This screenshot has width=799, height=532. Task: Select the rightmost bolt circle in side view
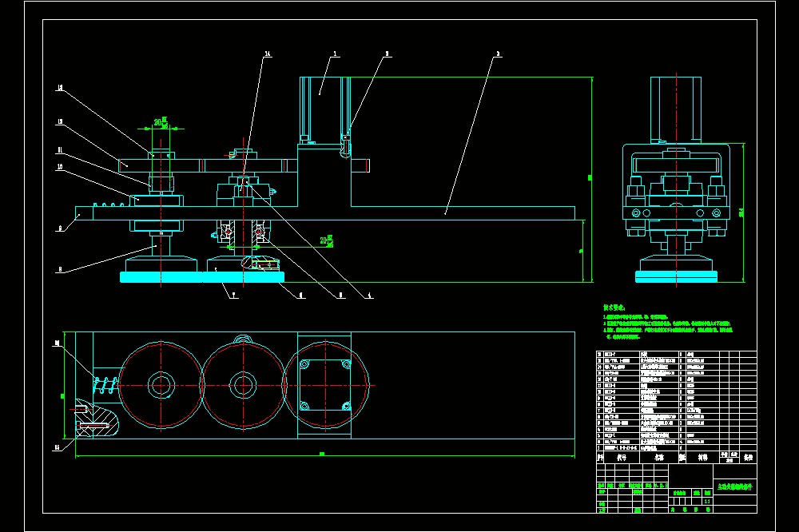[717, 213]
